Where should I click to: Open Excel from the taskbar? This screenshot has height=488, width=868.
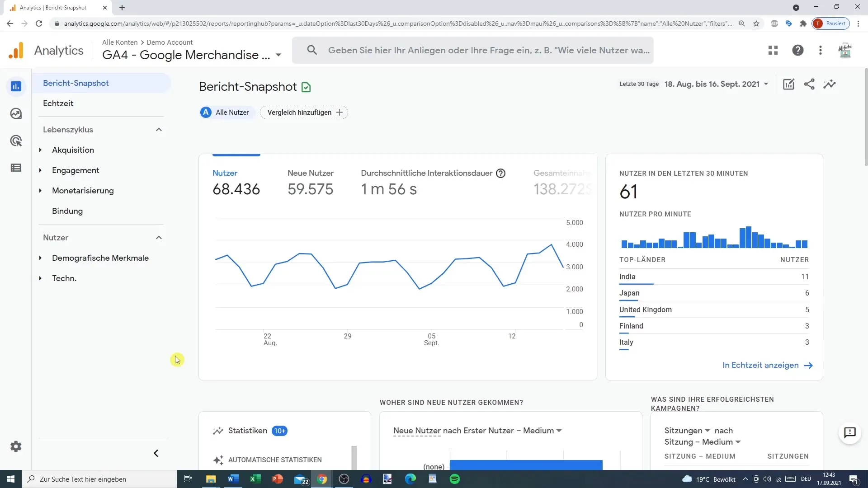(255, 479)
